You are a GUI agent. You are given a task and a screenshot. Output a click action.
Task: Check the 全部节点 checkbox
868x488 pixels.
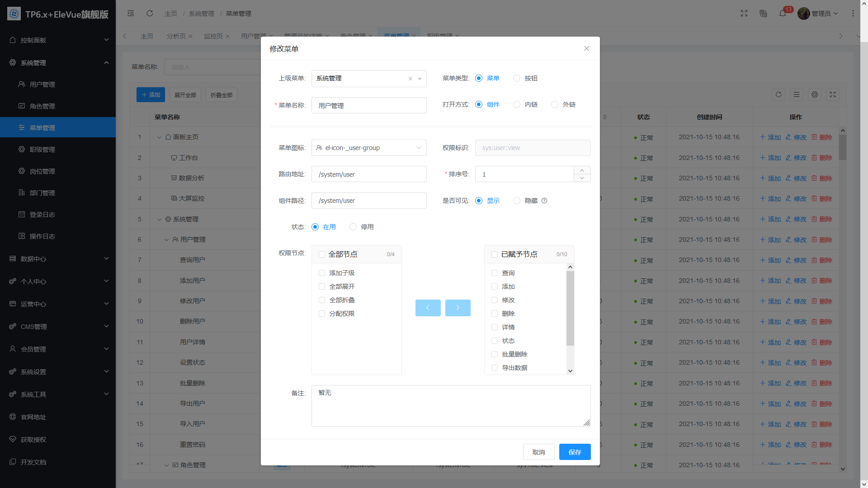coord(322,254)
